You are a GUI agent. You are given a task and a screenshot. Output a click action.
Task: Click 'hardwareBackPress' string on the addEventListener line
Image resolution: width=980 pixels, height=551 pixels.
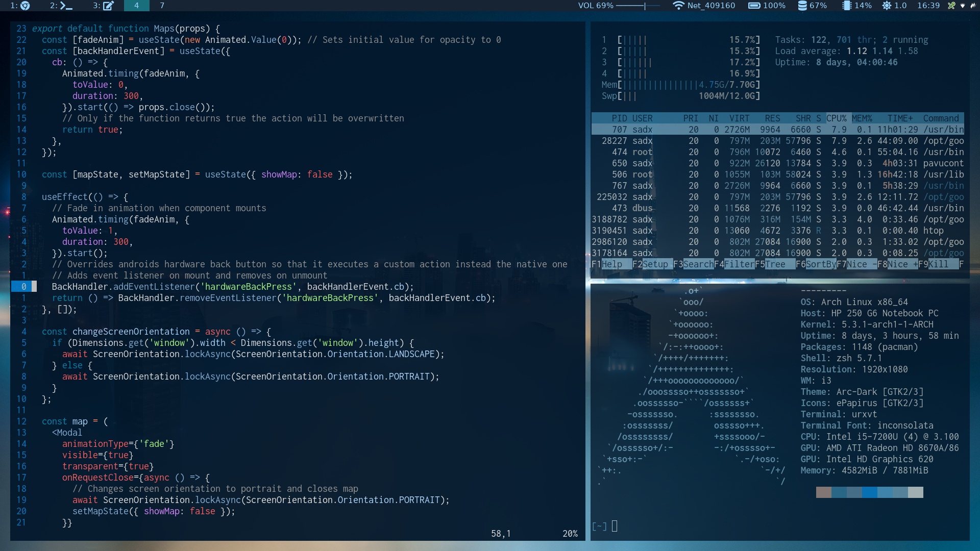pyautogui.click(x=248, y=287)
